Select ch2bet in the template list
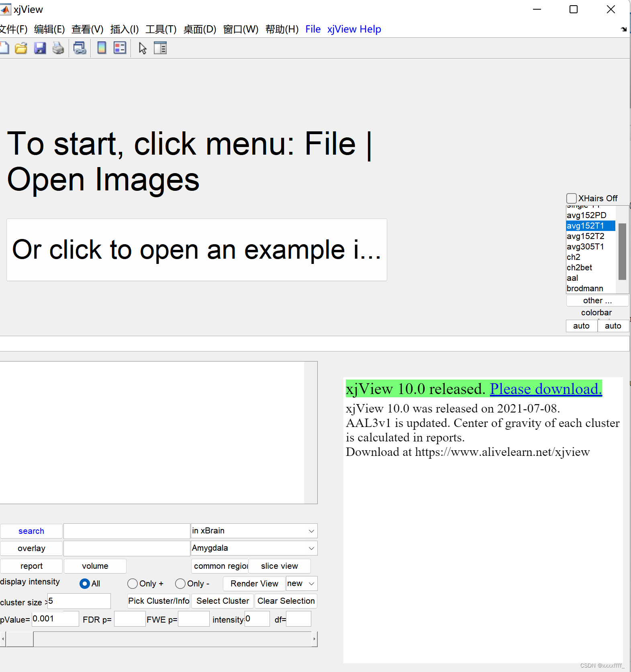The width and height of the screenshot is (631, 672). tap(590, 268)
